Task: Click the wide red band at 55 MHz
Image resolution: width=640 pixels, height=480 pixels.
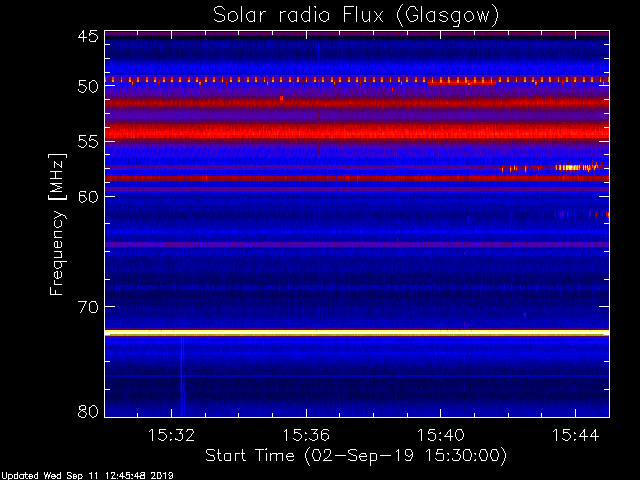Action: 357,132
